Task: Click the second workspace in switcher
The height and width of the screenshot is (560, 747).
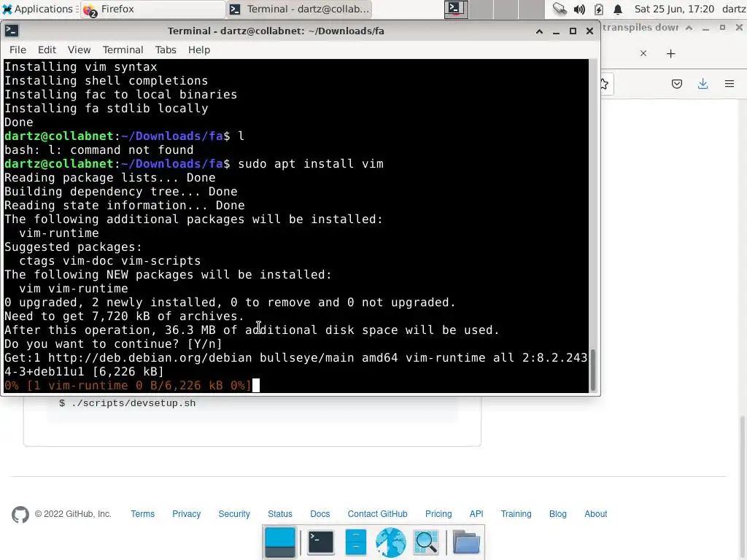Action: [x=481, y=9]
